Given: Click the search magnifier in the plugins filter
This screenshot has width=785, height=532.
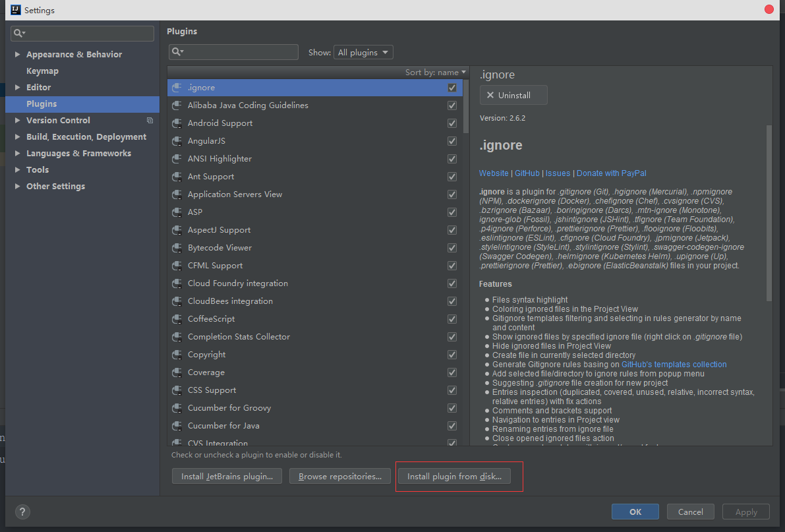Looking at the screenshot, I should pos(177,51).
